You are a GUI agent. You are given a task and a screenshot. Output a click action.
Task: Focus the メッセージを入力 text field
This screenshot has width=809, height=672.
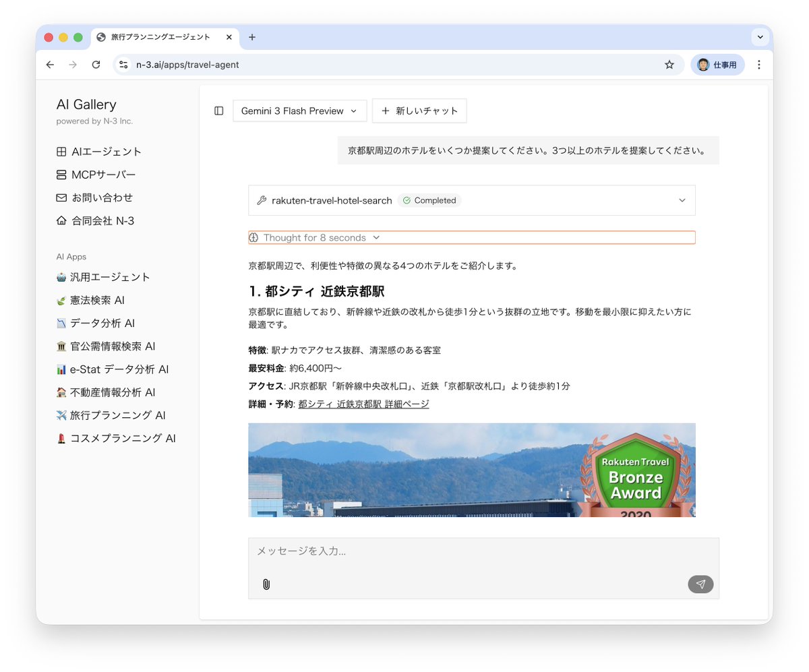click(483, 551)
